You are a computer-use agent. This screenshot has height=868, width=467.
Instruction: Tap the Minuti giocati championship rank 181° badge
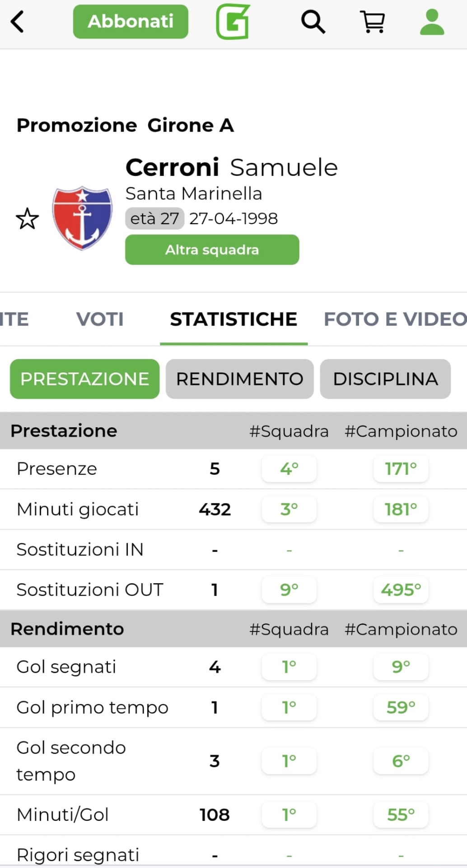401,509
